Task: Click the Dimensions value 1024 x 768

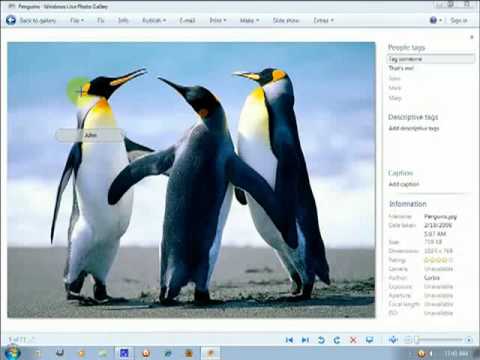Action: pyautogui.click(x=438, y=251)
